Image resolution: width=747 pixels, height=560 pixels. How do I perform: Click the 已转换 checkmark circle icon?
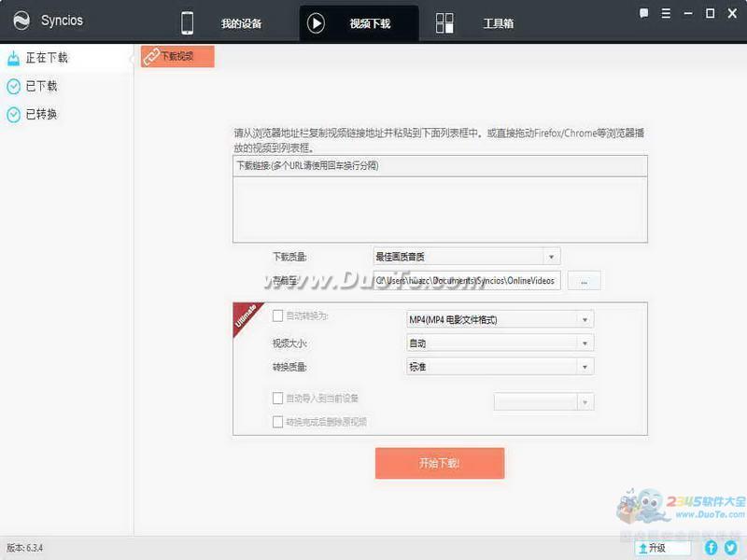[13, 114]
